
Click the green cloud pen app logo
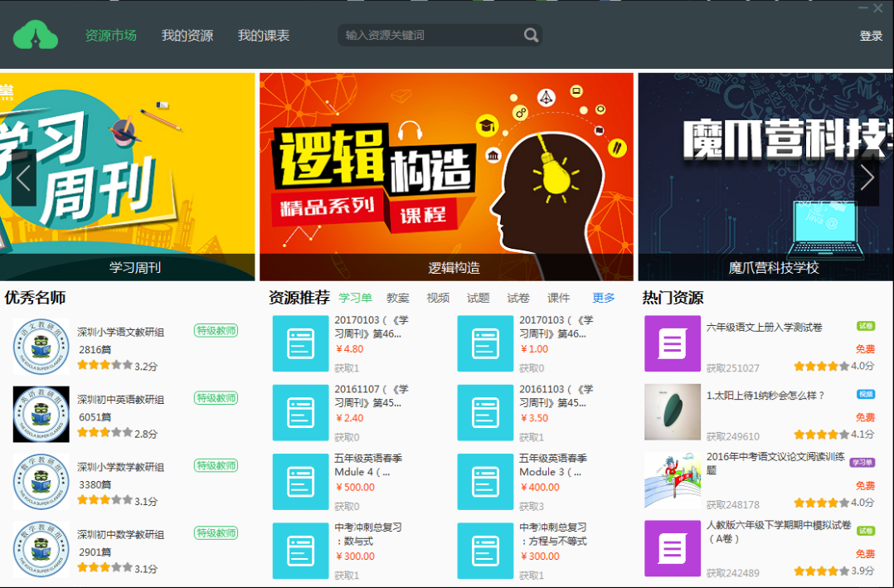36,36
